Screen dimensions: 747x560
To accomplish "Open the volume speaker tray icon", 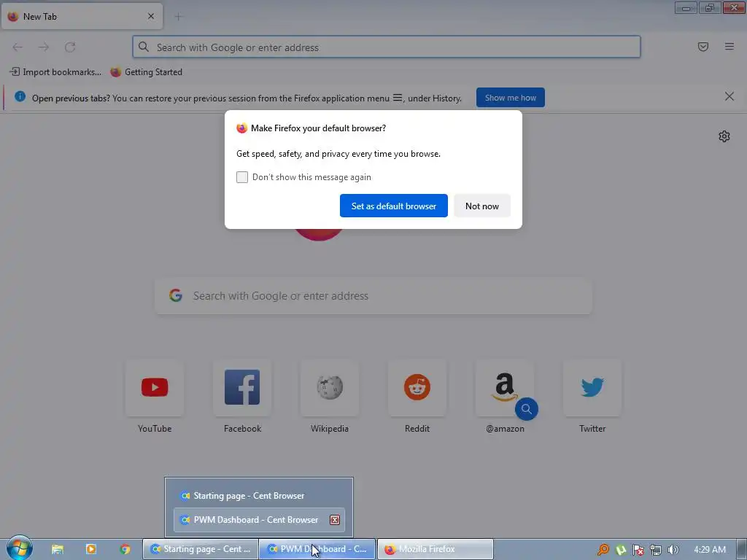I will point(673,550).
